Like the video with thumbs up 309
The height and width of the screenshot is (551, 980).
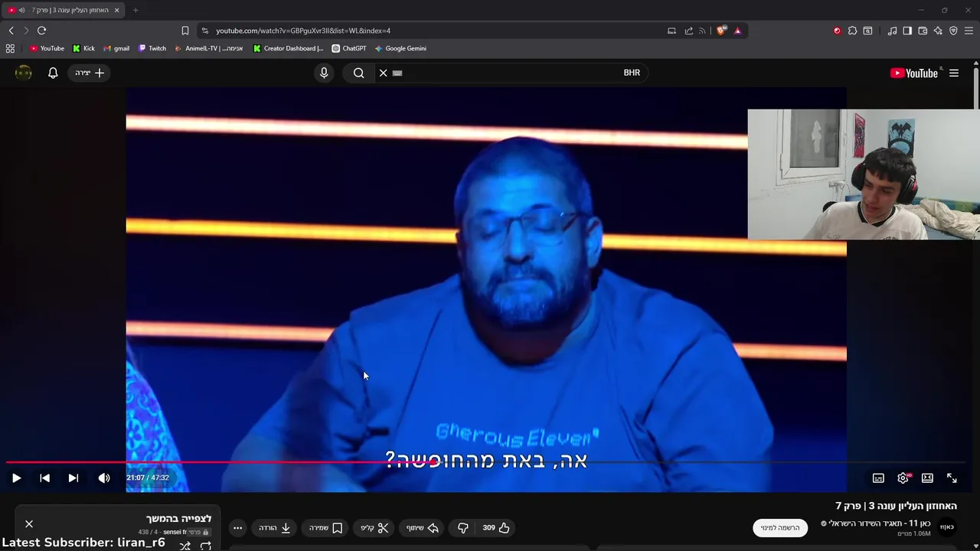[x=496, y=527]
